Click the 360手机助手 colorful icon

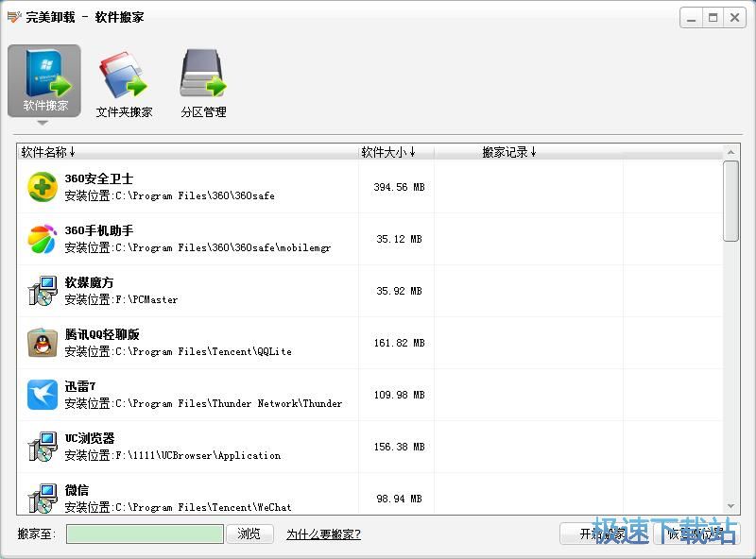[x=43, y=239]
